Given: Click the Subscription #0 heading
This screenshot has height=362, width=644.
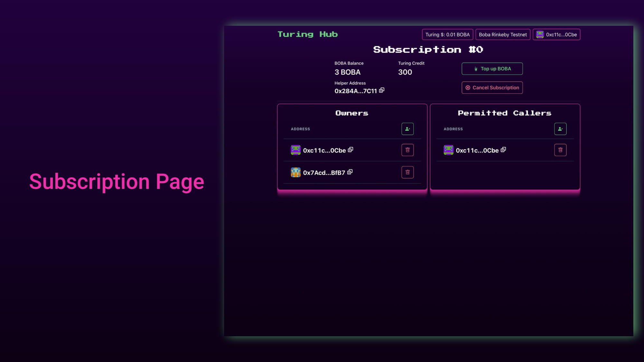Looking at the screenshot, I should click(x=428, y=50).
